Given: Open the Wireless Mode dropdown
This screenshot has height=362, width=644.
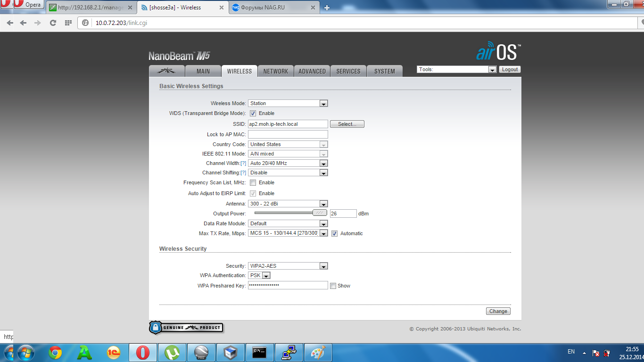Looking at the screenshot, I should coord(288,103).
